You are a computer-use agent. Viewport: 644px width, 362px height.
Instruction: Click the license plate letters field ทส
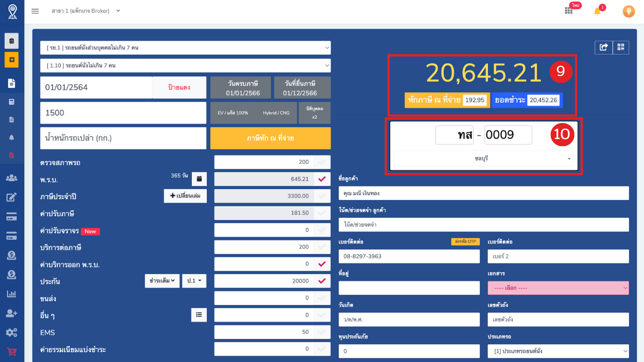tap(454, 135)
